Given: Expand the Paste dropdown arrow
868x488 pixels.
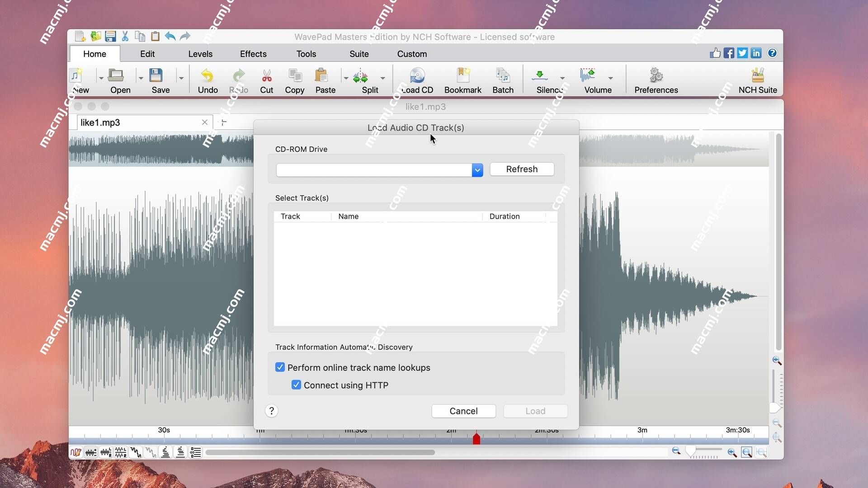Looking at the screenshot, I should (346, 78).
